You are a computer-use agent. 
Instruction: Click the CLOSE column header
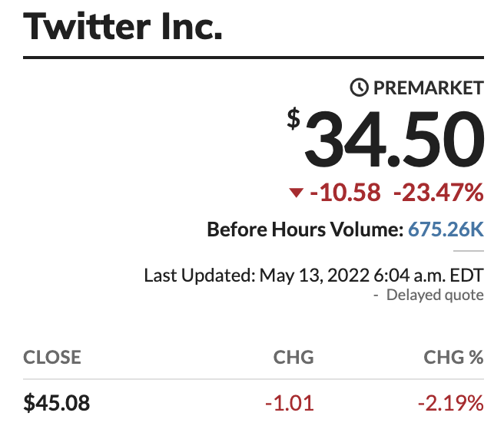pyautogui.click(x=52, y=357)
